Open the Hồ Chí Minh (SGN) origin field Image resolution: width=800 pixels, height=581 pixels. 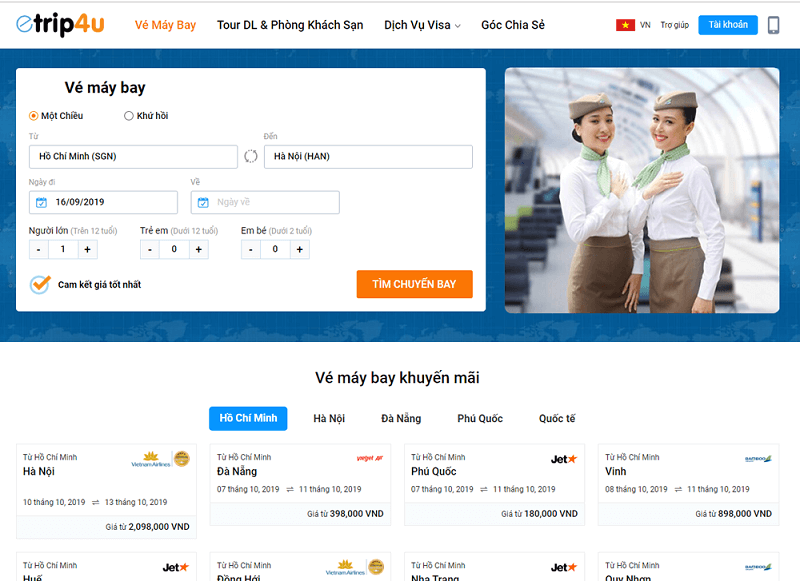133,157
